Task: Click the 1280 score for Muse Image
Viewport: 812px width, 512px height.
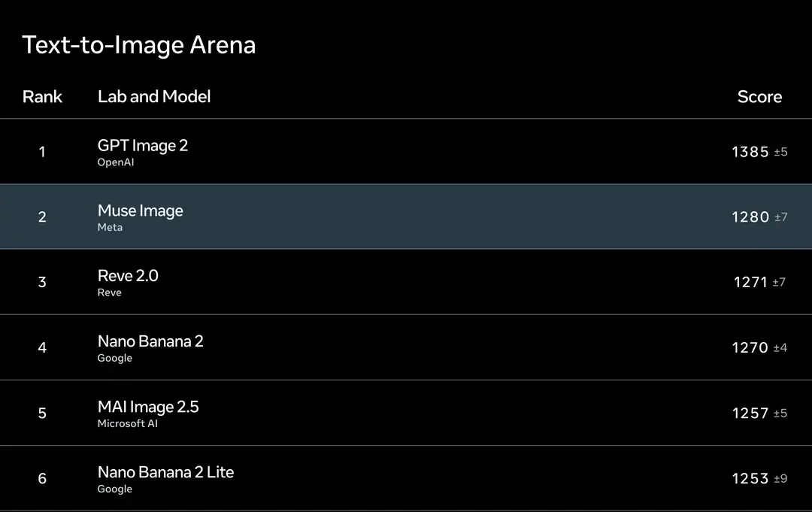Action: pos(750,217)
